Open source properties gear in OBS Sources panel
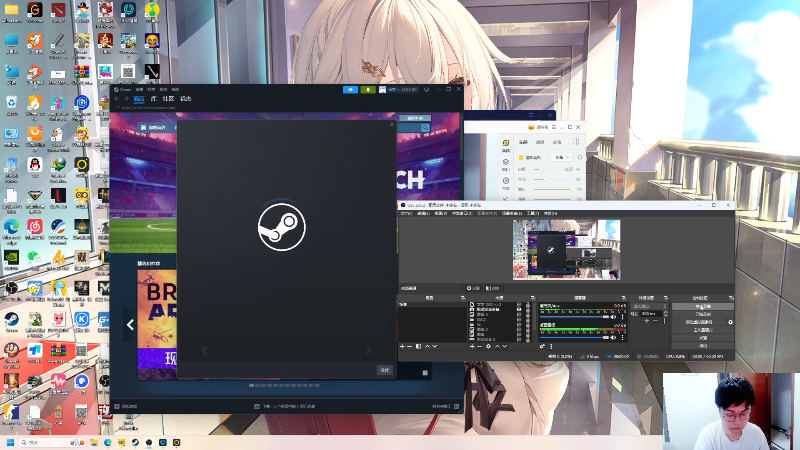The height and width of the screenshot is (450, 800). (489, 346)
